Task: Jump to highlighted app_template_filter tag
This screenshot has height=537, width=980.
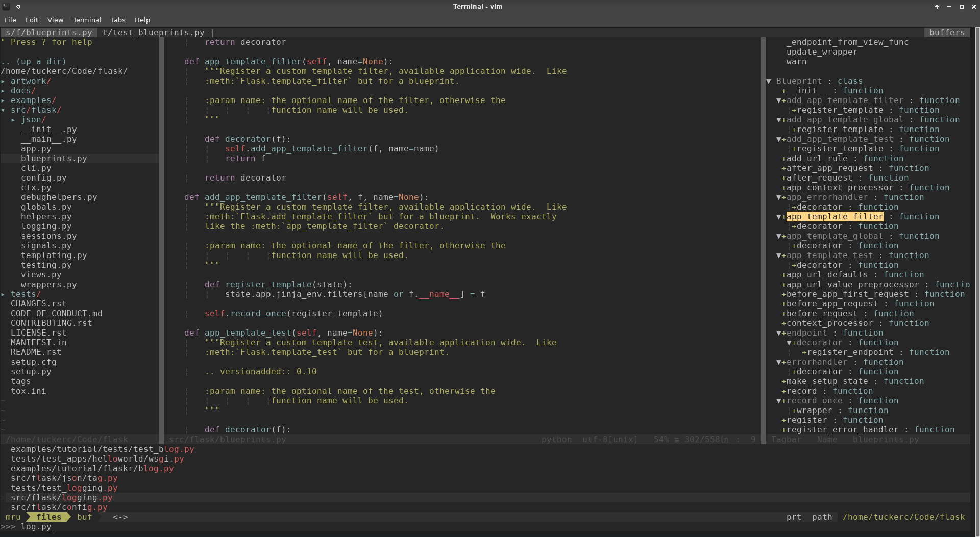Action: click(x=835, y=217)
